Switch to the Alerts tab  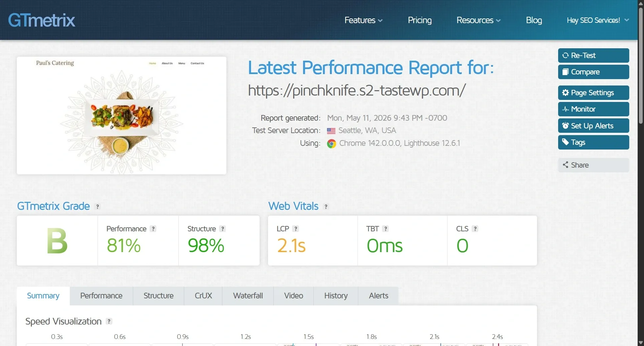tap(378, 296)
